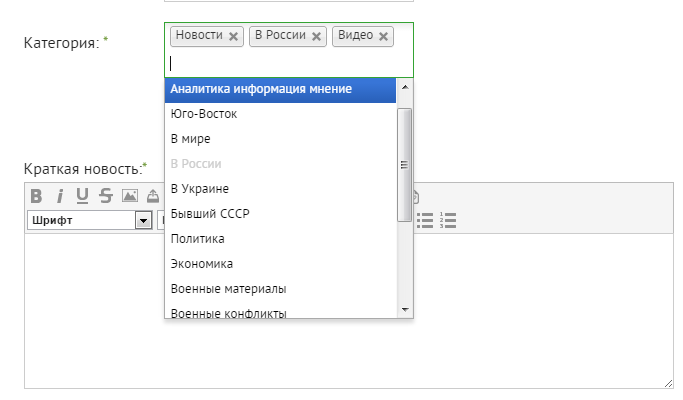
Task: Pick В Украине from the dropdown list
Action: tap(200, 189)
